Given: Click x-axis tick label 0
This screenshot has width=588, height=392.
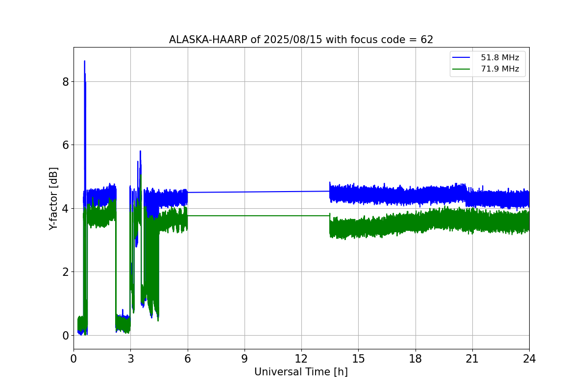Looking at the screenshot, I should point(73,358).
